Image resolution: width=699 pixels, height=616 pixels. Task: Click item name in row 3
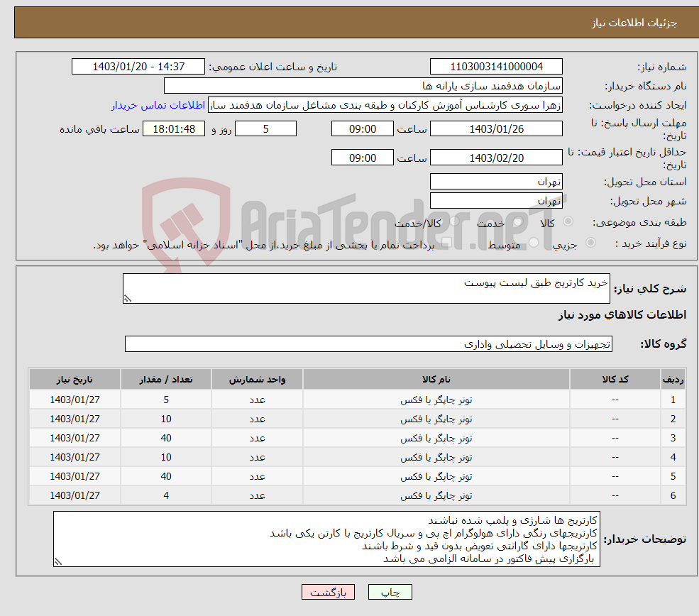[436, 438]
